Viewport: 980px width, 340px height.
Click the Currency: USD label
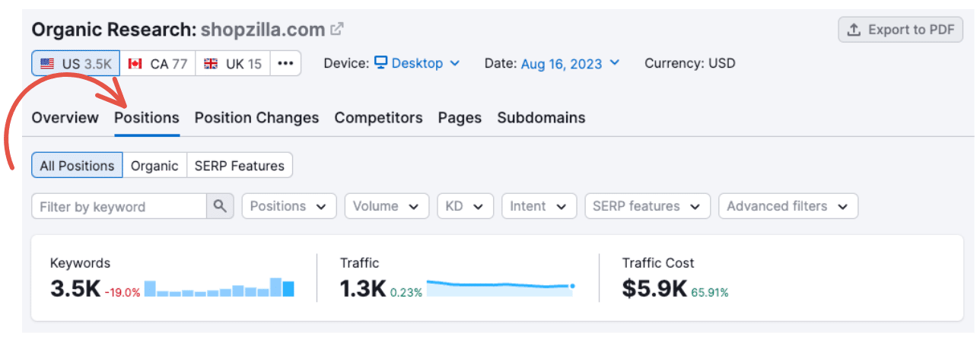[x=690, y=63]
